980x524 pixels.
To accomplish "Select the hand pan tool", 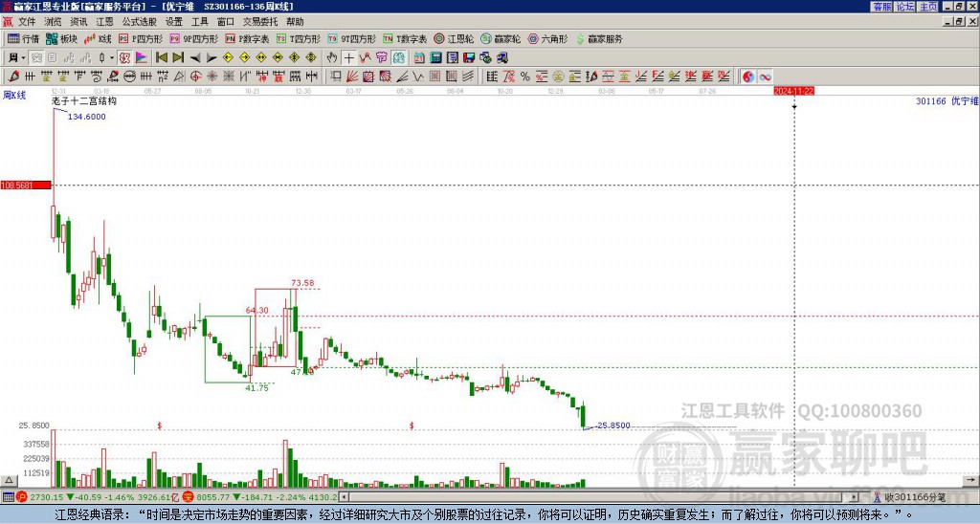I will 332,57.
